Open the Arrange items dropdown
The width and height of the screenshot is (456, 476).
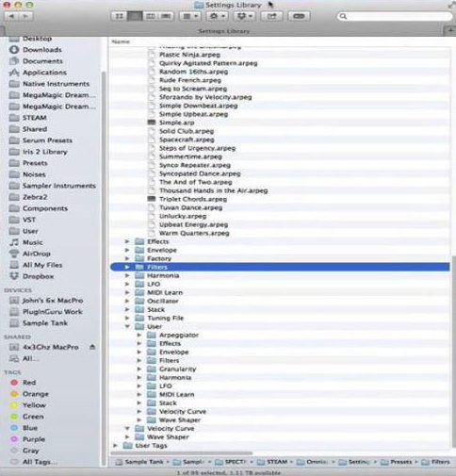pos(190,16)
